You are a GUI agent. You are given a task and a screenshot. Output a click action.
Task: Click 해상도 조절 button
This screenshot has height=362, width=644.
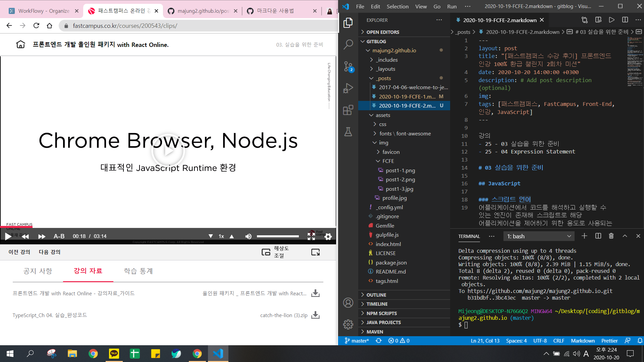tap(276, 252)
